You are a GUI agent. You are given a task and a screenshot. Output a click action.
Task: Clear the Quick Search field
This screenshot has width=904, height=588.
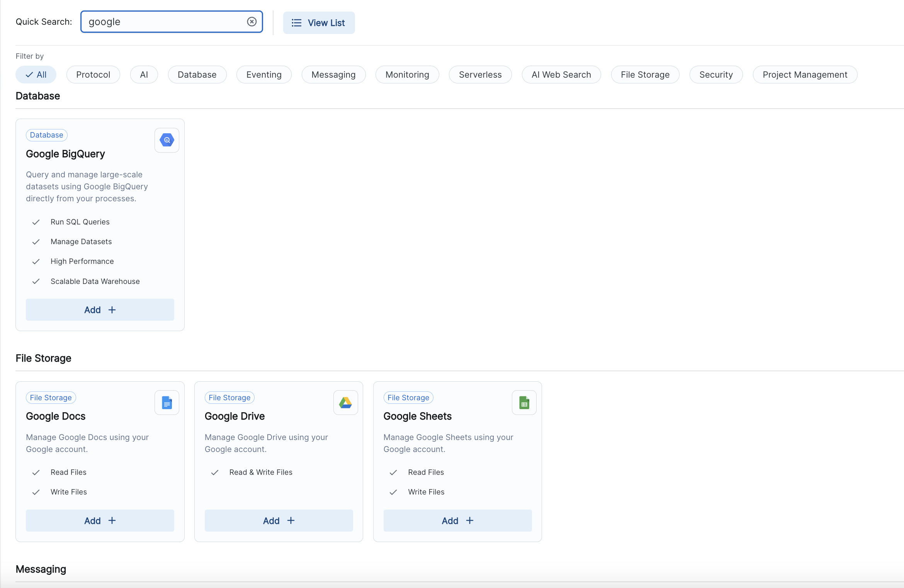251,22
